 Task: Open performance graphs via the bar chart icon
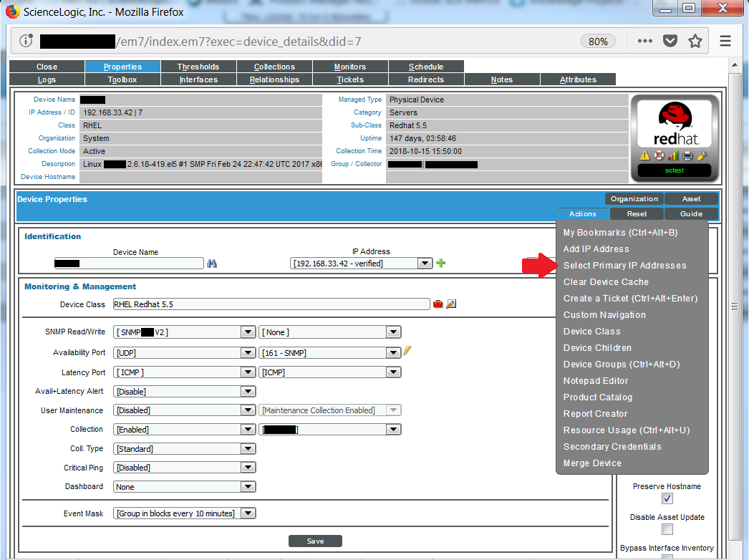[x=673, y=155]
